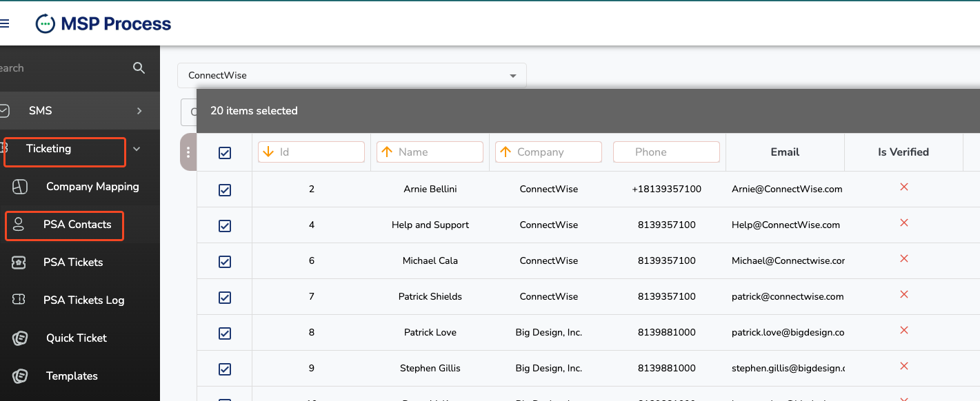
Task: Click Patrick Love's not-verified X icon
Action: pyautogui.click(x=904, y=331)
